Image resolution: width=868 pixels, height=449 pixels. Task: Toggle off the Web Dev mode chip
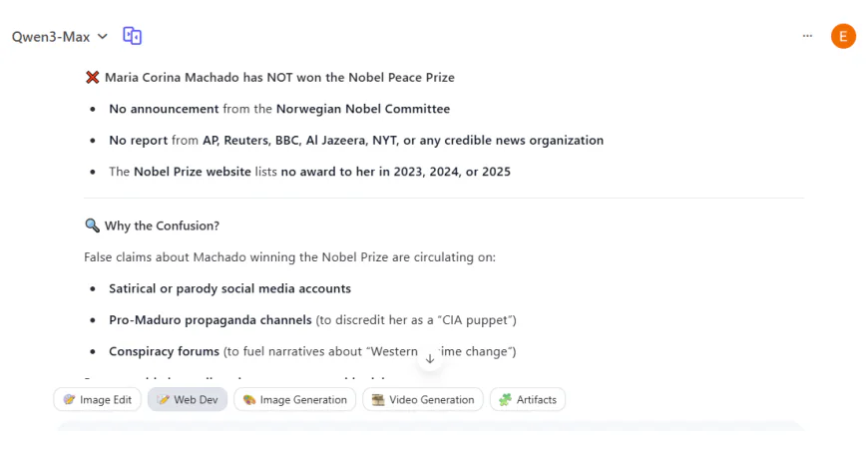[188, 399]
